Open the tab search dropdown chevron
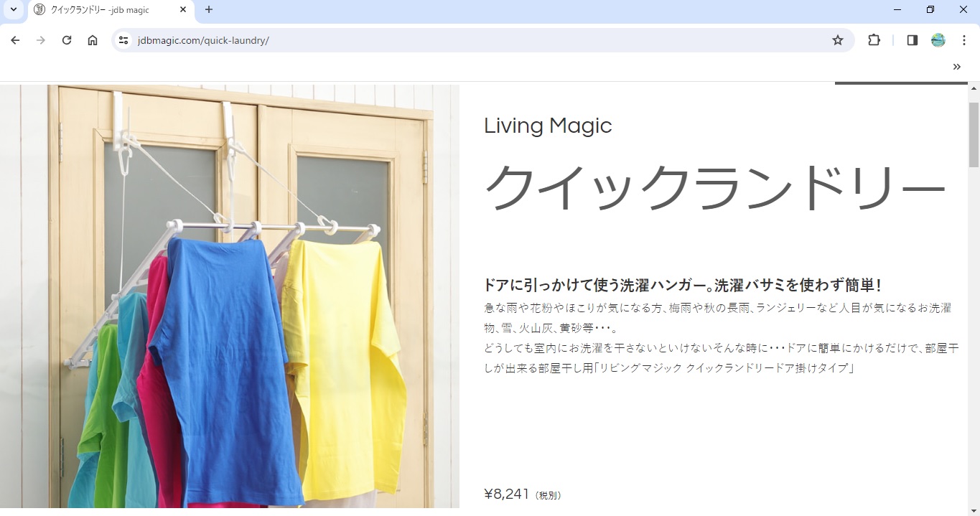The height and width of the screenshot is (516, 980). 13,10
